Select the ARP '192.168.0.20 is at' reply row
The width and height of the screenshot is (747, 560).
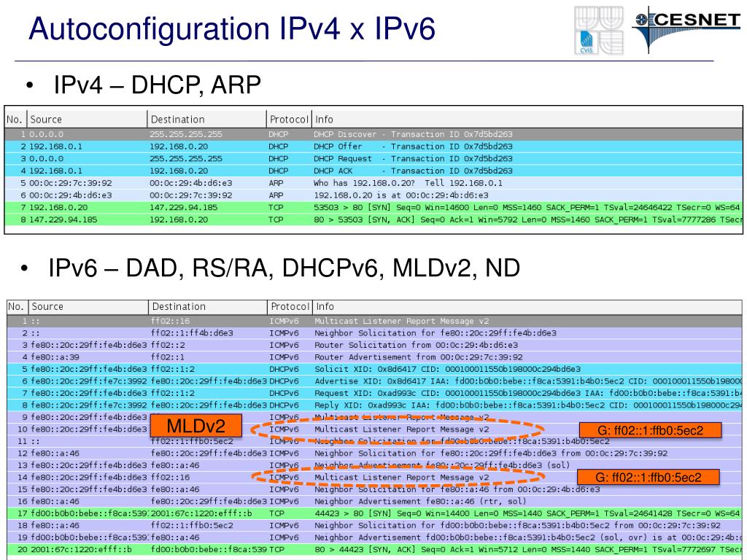[373, 195]
